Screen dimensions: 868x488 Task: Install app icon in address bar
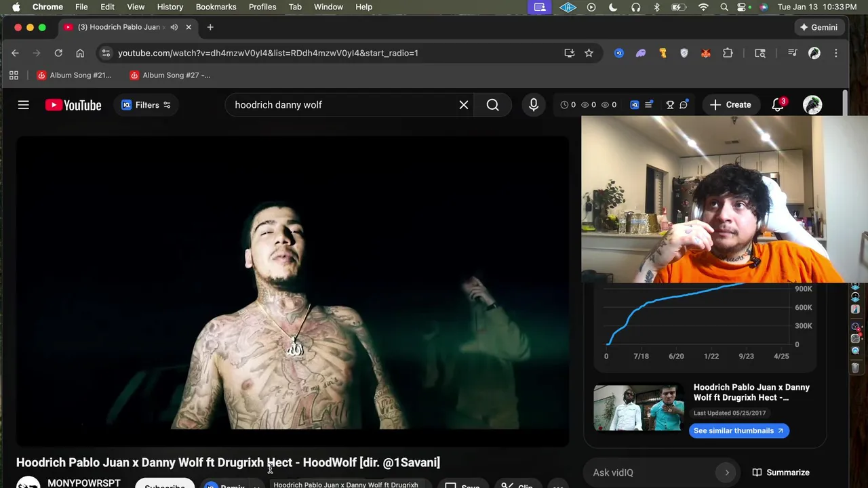[570, 53]
